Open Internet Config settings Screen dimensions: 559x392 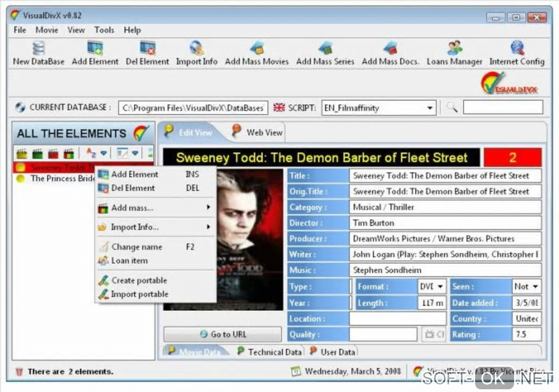coord(517,53)
